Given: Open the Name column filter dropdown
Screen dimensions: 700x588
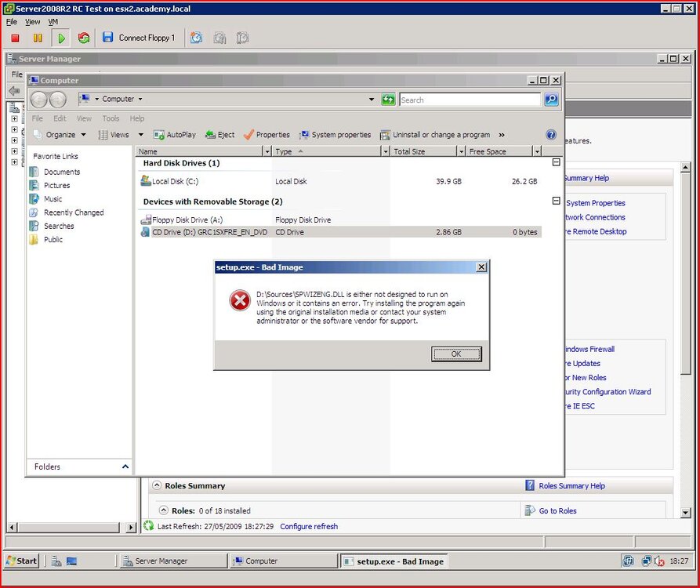Looking at the screenshot, I should tap(267, 152).
